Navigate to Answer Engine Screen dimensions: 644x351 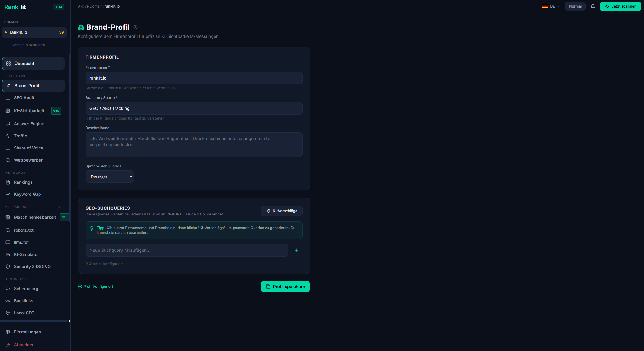[33, 124]
